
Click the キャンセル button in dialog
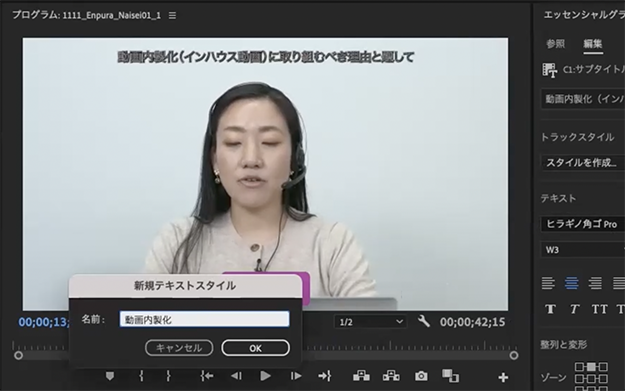click(179, 348)
